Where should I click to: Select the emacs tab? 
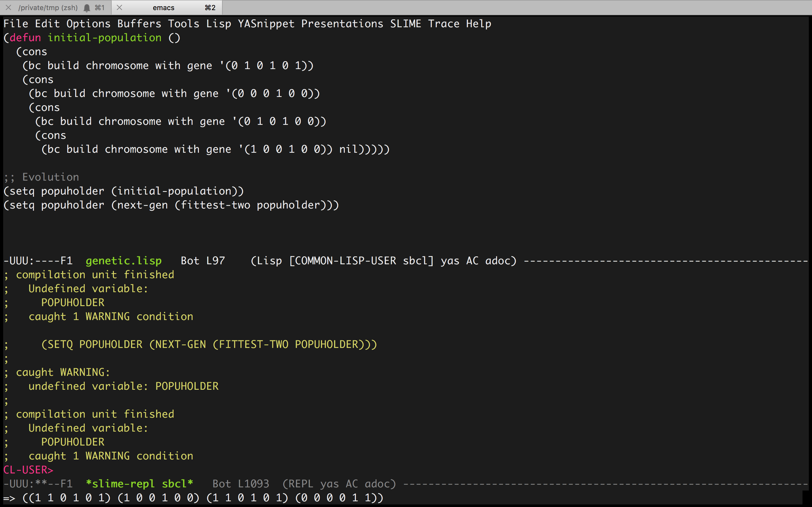pyautogui.click(x=164, y=8)
